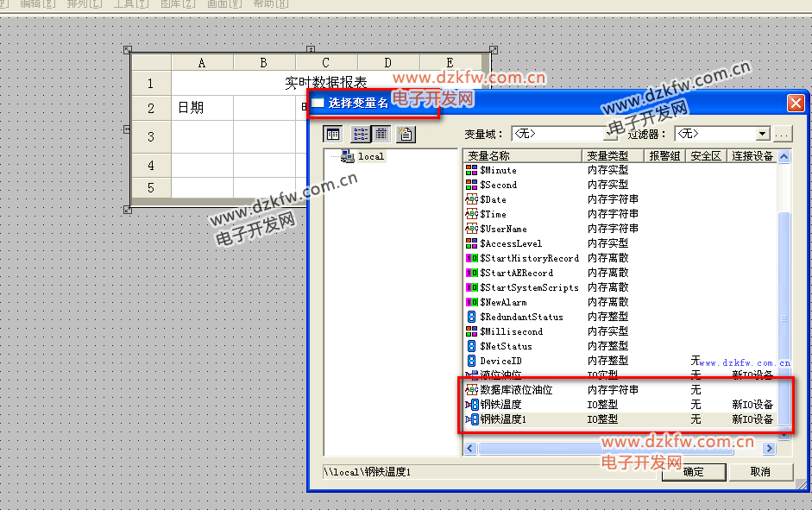Click the filter browse '...' button

(782, 134)
